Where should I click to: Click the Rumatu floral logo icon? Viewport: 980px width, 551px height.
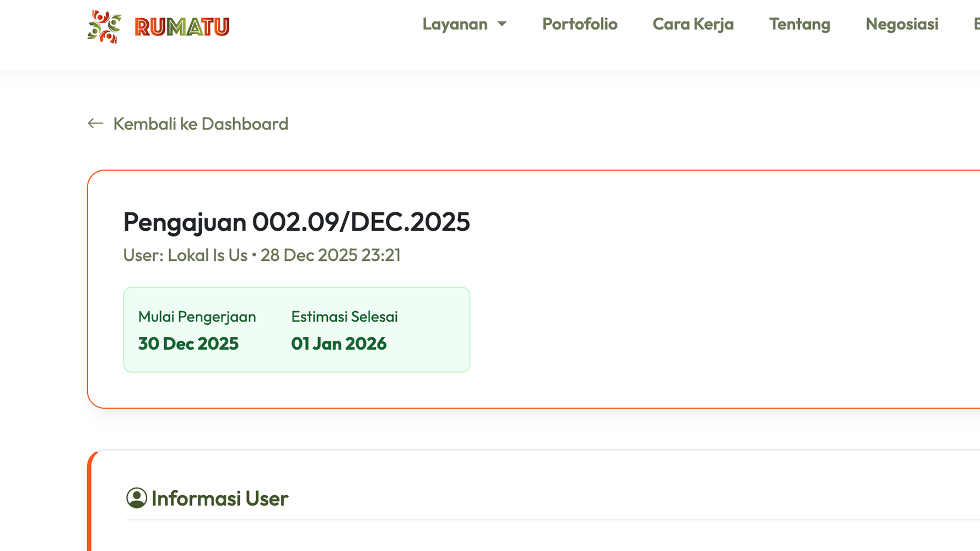click(104, 26)
